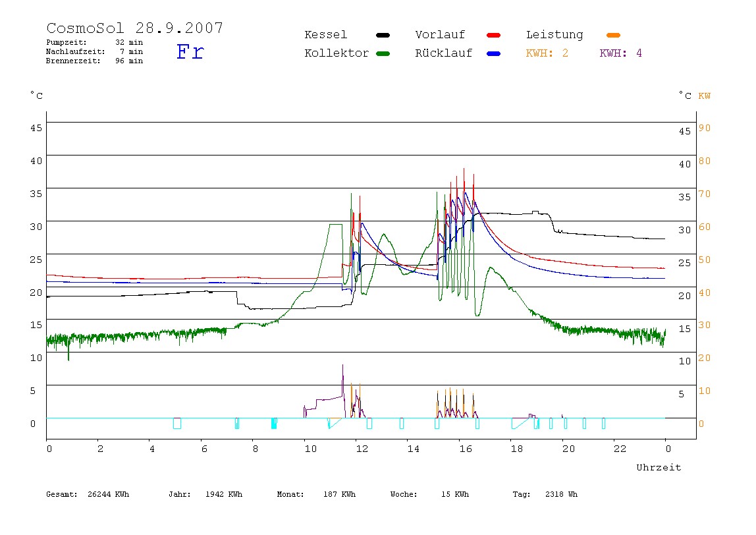Click the orange Leistung legend swatch
The height and width of the screenshot is (535, 756).
[x=613, y=35]
